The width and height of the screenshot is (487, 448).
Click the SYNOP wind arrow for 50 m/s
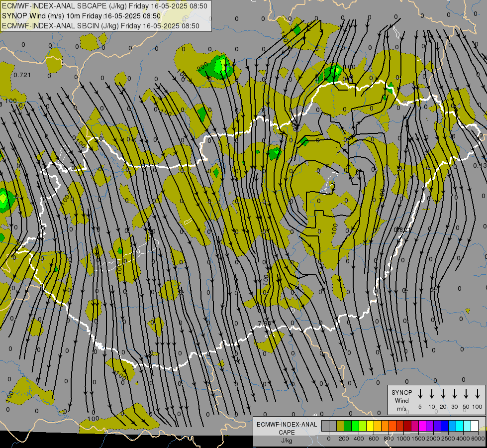466,394
